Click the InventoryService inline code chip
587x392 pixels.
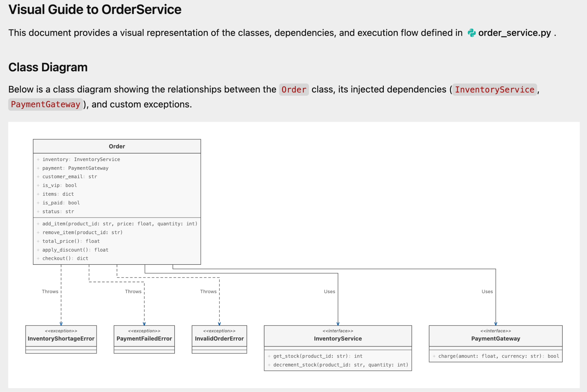[494, 89]
